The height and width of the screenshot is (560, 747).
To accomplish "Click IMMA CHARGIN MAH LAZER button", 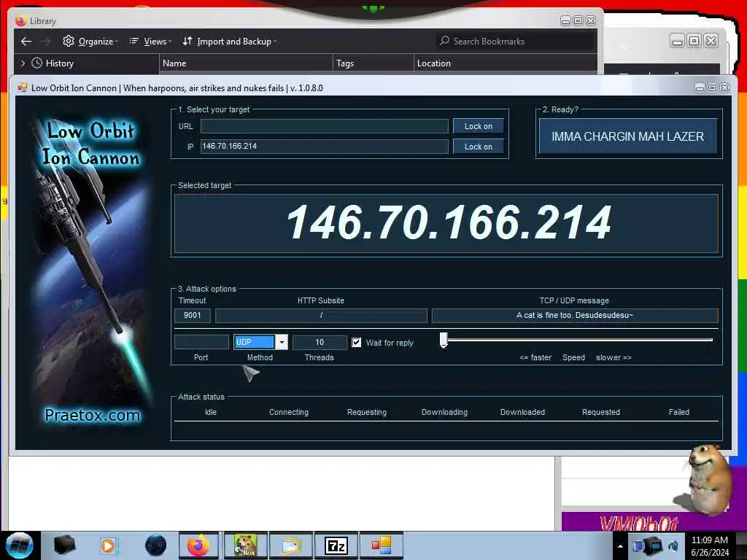I will point(627,136).
